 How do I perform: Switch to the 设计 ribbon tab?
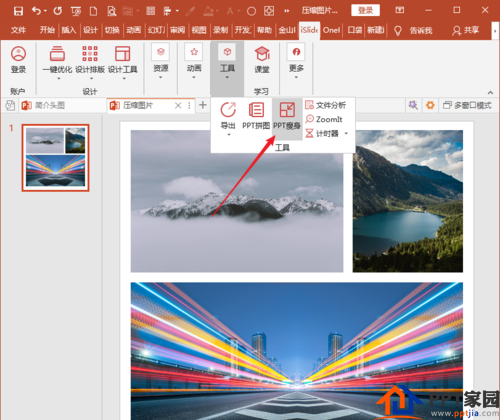pyautogui.click(x=90, y=30)
